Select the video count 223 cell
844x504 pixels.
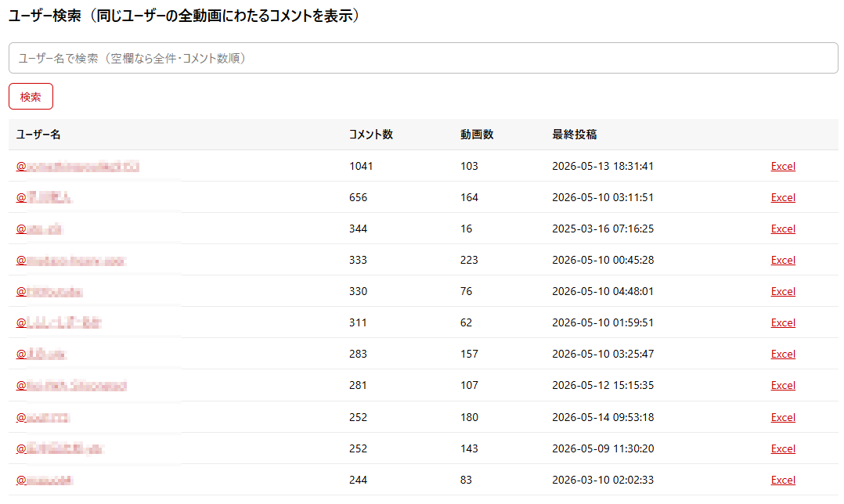pos(470,260)
